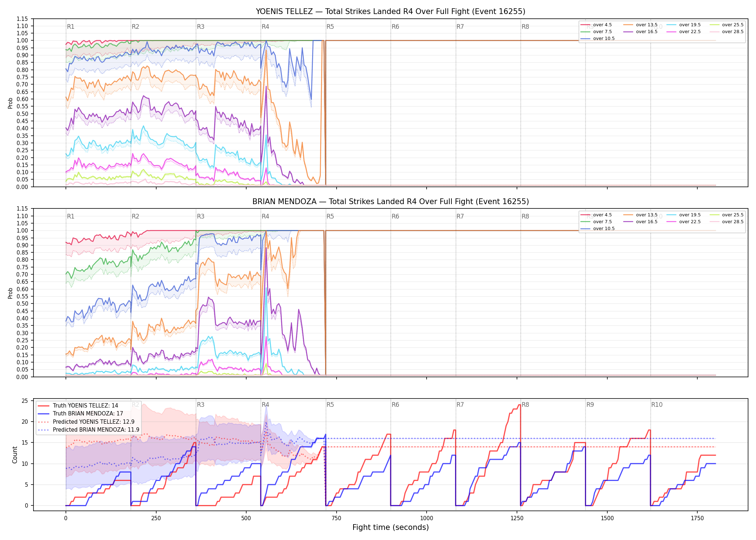
Task: Click the 0.00 tick in Mendoza chart
Action: tap(22, 377)
